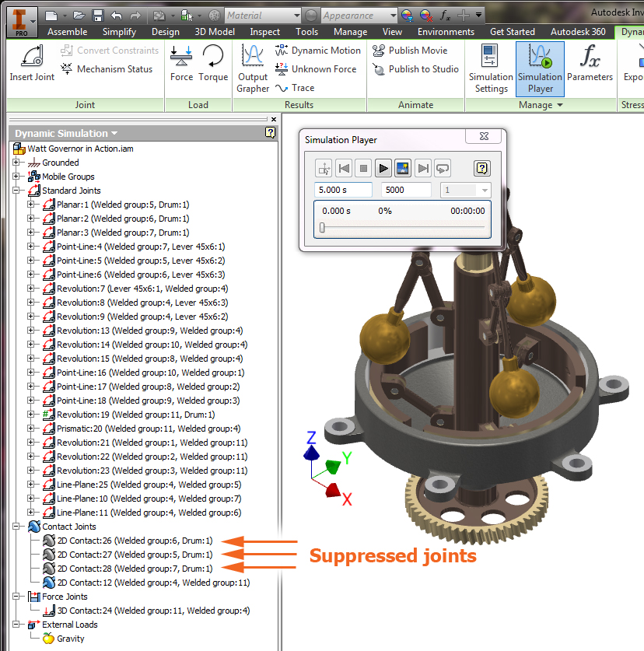
Task: Click the fx parameters icon in quick access bar
Action: 445,16
